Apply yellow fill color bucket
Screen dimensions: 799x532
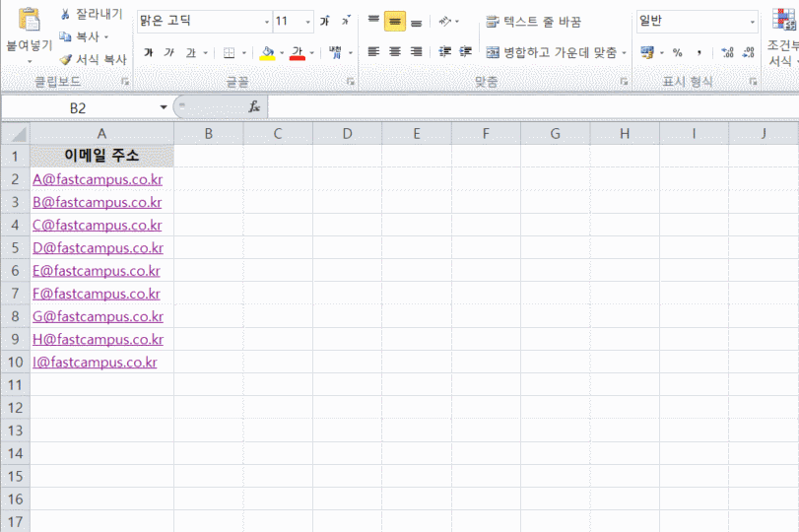[268, 52]
